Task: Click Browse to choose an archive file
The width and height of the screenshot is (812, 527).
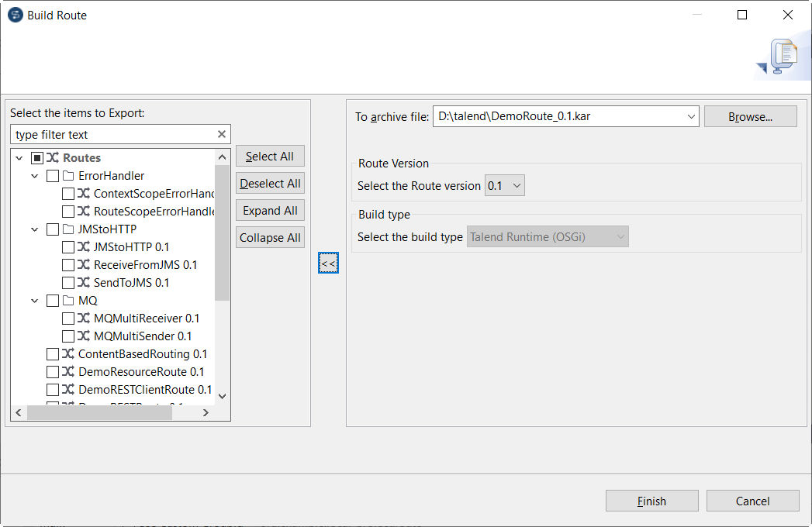Action: coord(750,116)
